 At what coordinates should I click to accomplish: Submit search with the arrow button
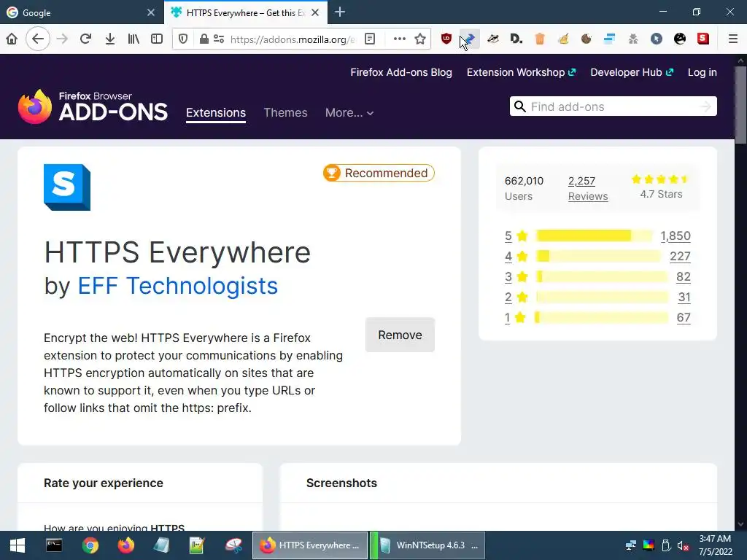click(705, 106)
